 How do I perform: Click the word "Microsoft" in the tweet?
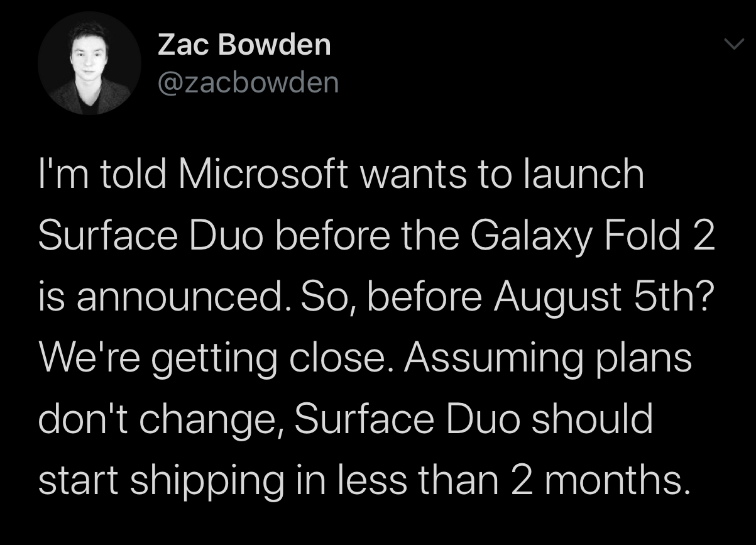pyautogui.click(x=263, y=174)
